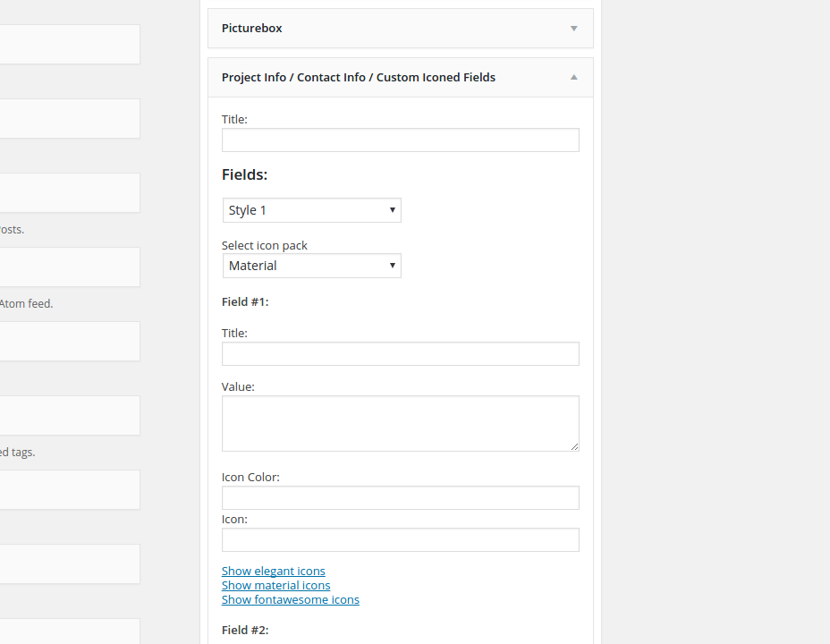Show elegant icons list
Viewport: 830px width, 644px height.
pos(274,572)
